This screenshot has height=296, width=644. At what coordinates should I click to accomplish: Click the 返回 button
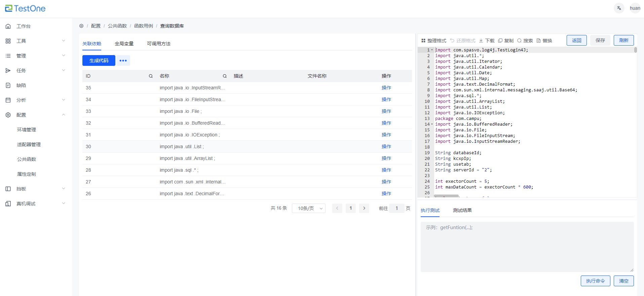coord(577,40)
